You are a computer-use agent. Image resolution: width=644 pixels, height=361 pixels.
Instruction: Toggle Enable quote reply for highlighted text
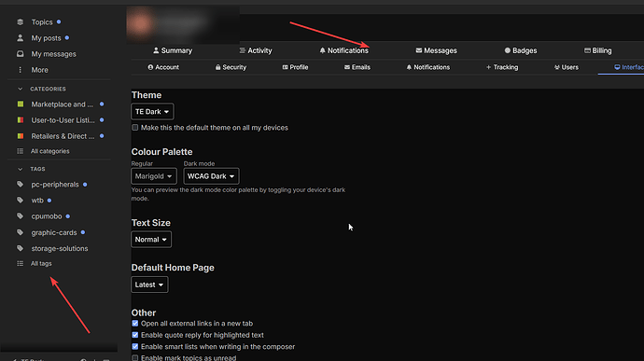pyautogui.click(x=134, y=335)
